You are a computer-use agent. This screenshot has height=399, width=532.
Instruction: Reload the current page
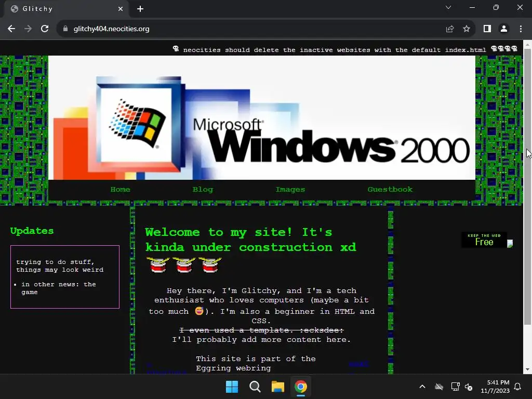click(45, 29)
